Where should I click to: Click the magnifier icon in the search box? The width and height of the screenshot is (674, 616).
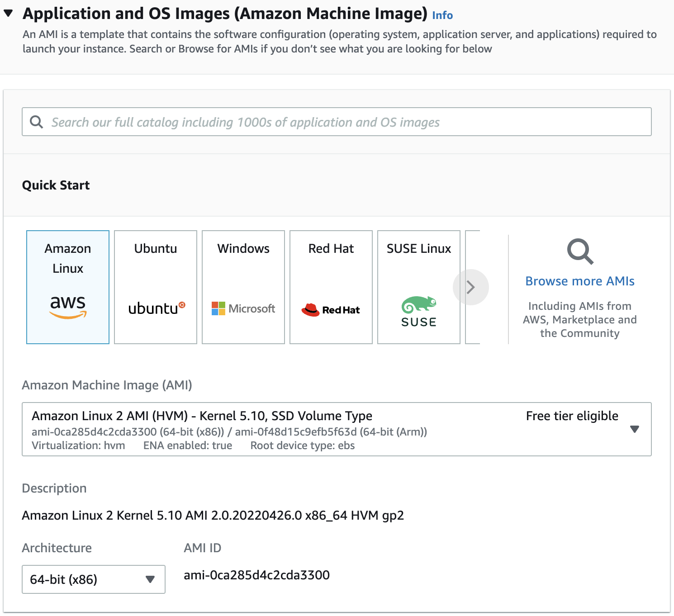coord(36,122)
